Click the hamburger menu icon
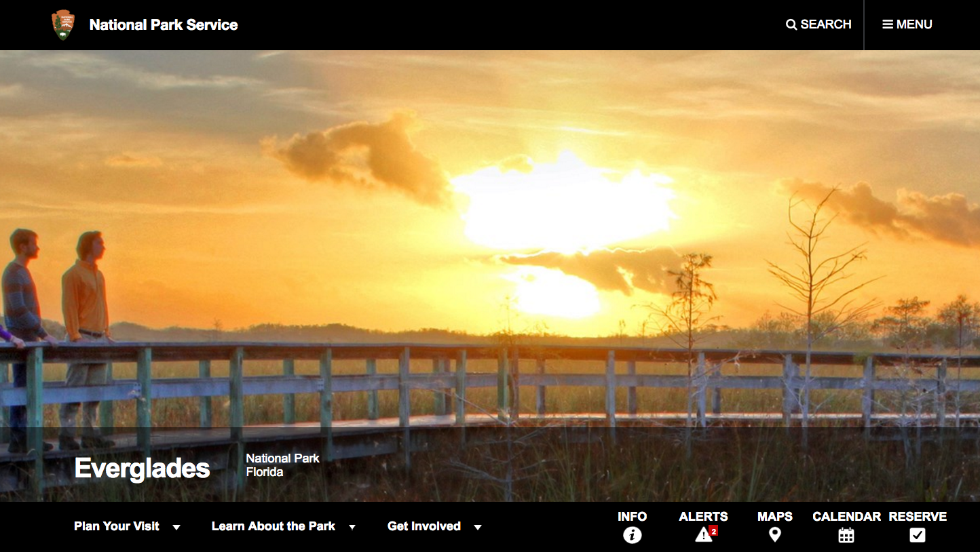 coord(888,24)
